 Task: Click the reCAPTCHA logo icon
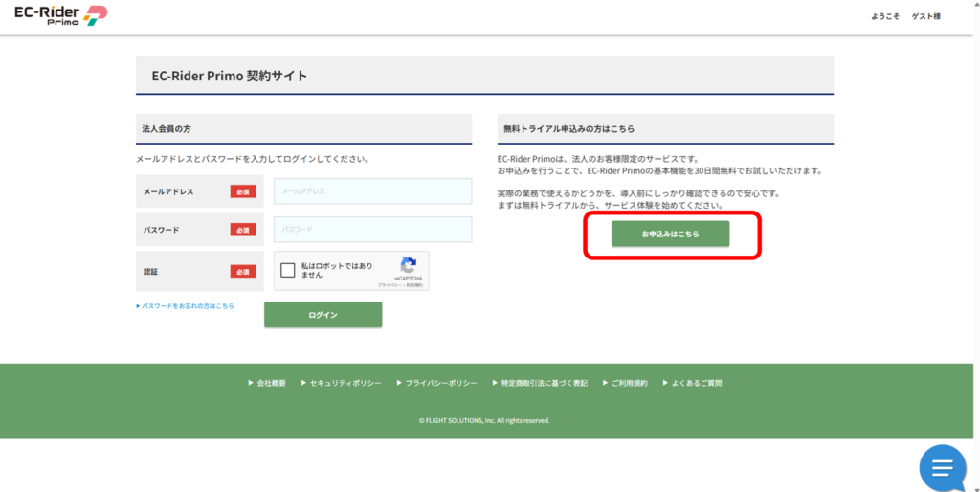[x=409, y=265]
